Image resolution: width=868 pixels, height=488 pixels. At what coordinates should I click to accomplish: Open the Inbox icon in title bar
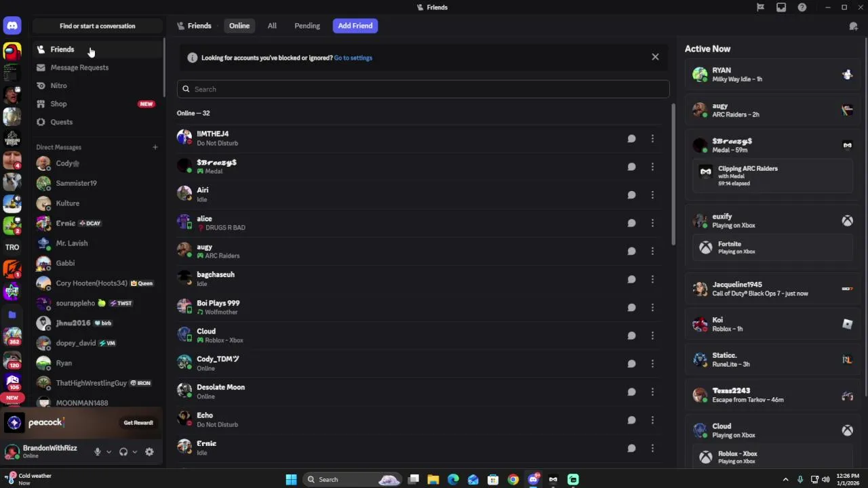tap(781, 7)
